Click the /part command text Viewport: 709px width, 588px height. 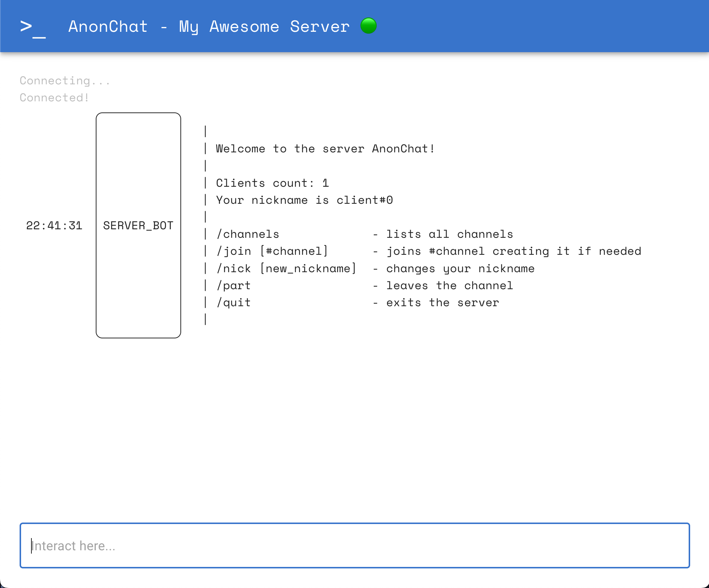[234, 285]
